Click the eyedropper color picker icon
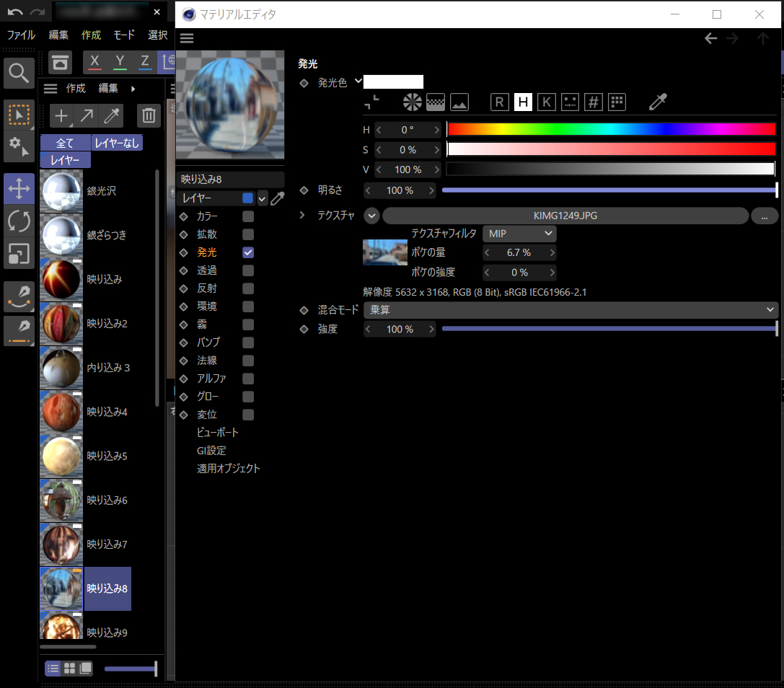 tap(657, 102)
